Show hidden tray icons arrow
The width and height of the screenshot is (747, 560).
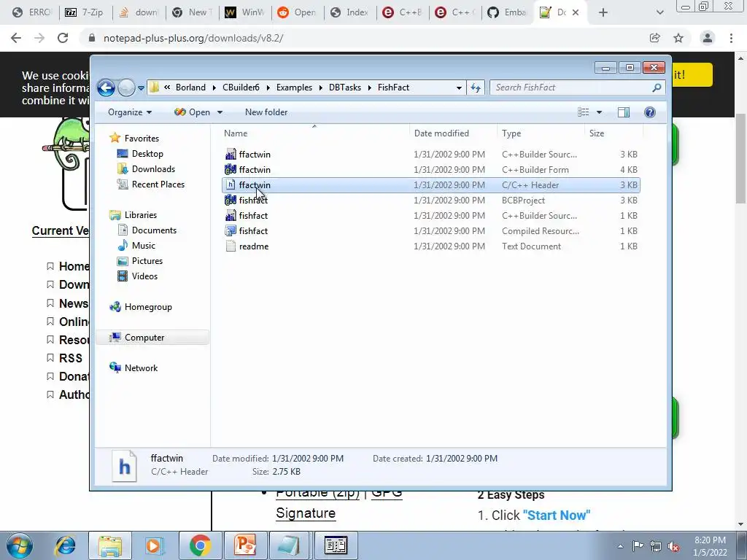click(x=620, y=546)
